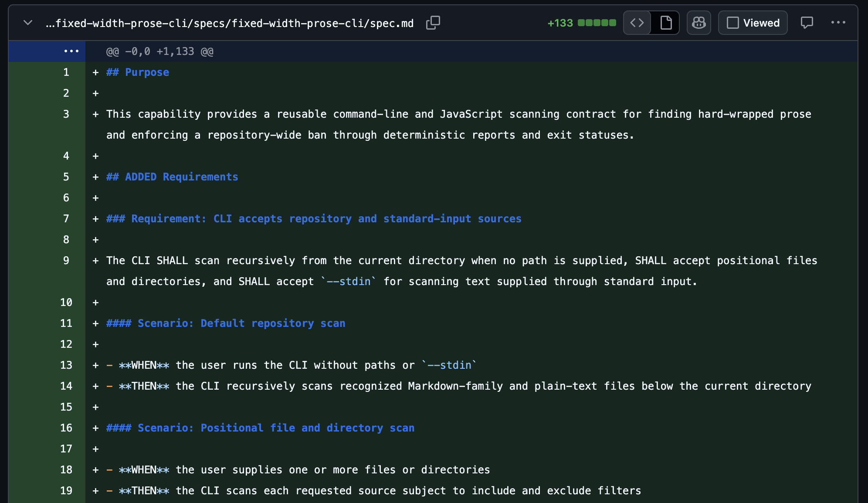This screenshot has height=503, width=868.
Task: Click 'Scenario: Positional file and directory scan'
Action: [x=260, y=428]
